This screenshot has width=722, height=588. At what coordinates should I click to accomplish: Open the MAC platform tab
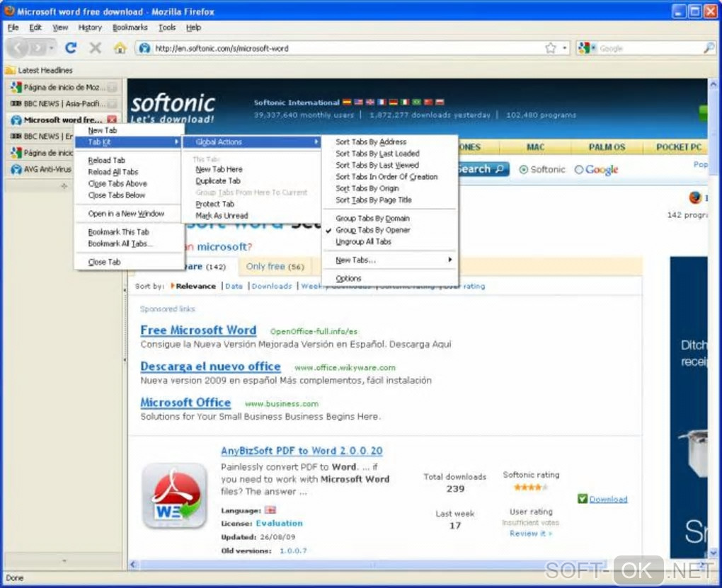[536, 147]
